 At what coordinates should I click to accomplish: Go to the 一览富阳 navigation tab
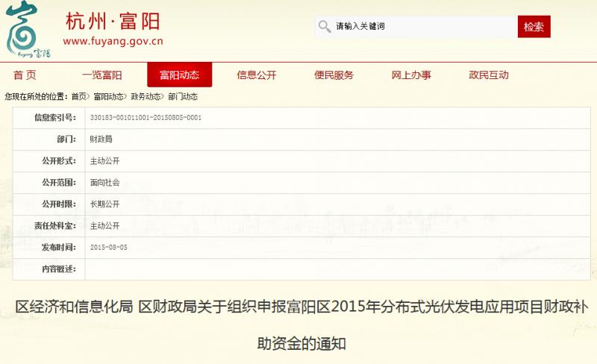(101, 75)
